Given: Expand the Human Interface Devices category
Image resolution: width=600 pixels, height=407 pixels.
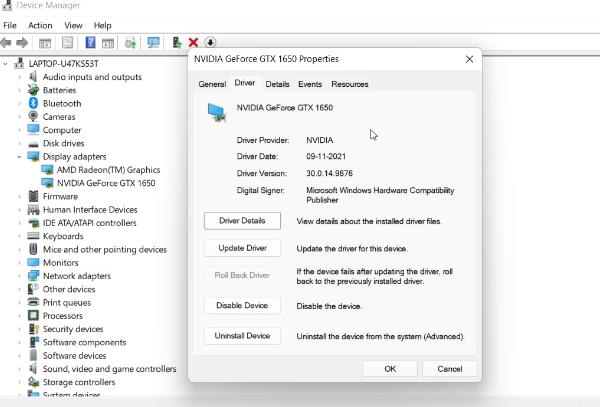Looking at the screenshot, I should pyautogui.click(x=19, y=210).
